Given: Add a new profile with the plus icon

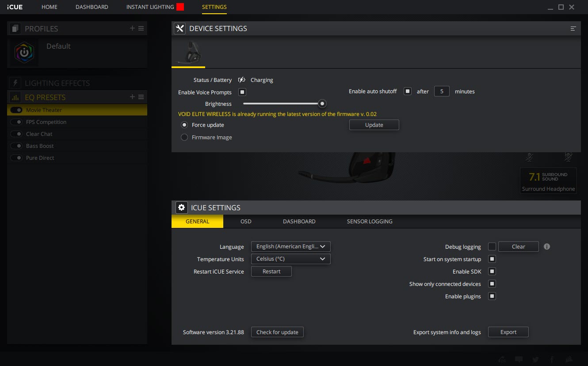Looking at the screenshot, I should [132, 28].
